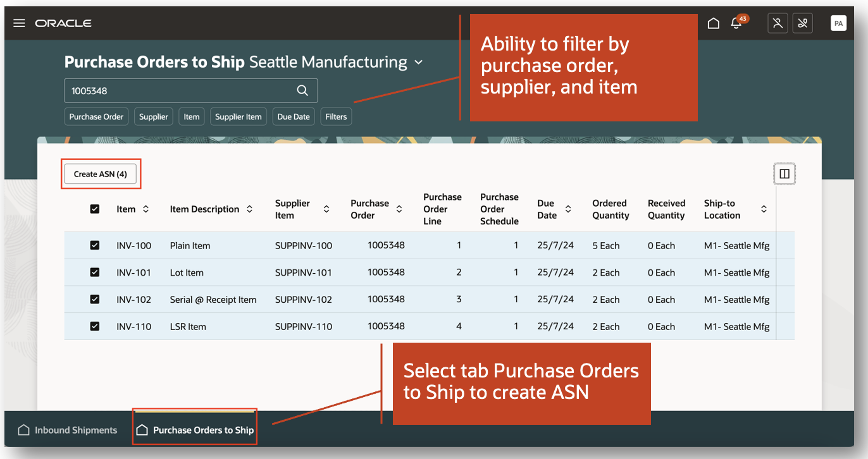Click the Purchase Order Line column header

(442, 209)
